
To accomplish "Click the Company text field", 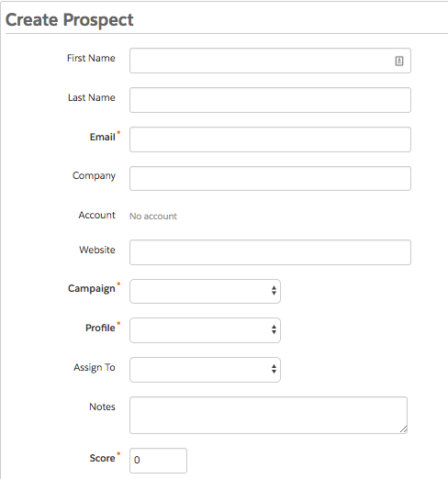I will (270, 178).
